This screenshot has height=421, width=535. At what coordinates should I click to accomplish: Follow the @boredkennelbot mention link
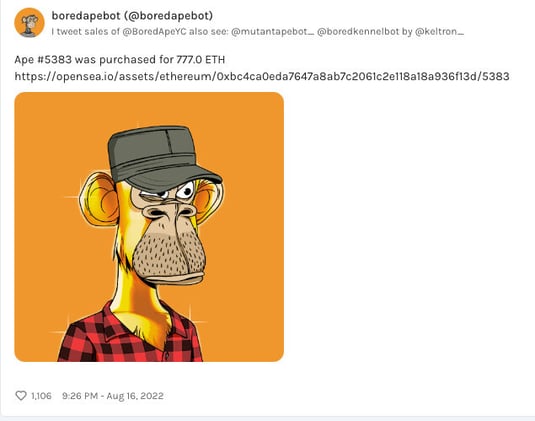358,32
